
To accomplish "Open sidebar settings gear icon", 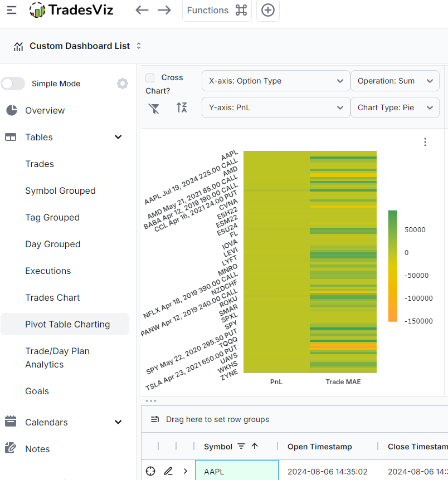I will [x=123, y=84].
